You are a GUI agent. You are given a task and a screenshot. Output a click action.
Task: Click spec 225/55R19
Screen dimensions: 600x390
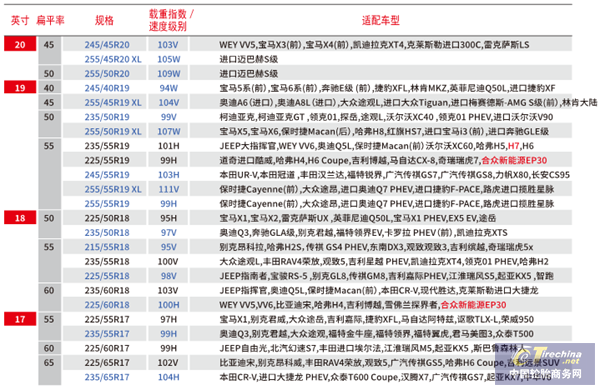click(107, 160)
